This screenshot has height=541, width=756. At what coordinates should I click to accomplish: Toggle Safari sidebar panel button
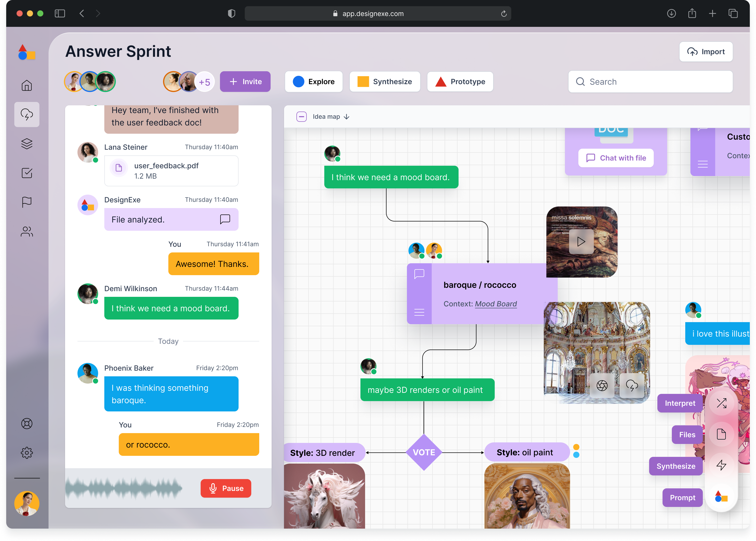tap(60, 13)
